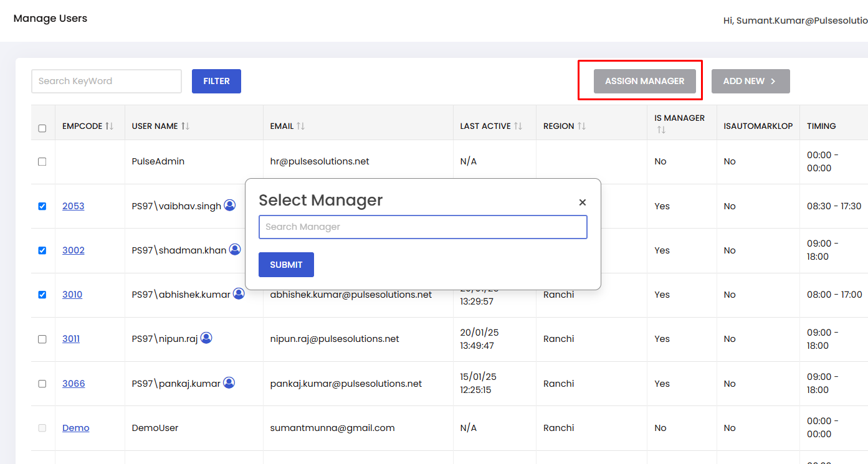
Task: Sort by IS MANAGER column arrows
Action: click(x=661, y=130)
